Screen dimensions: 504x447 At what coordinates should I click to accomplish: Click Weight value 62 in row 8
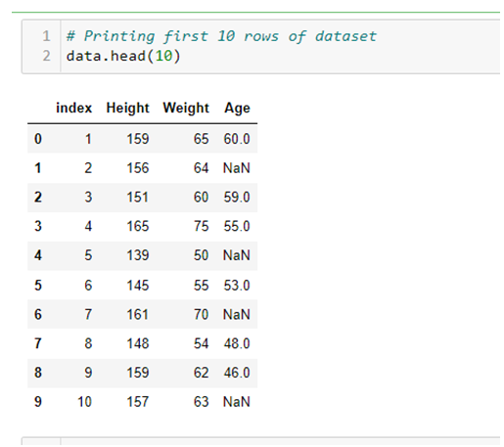click(201, 373)
